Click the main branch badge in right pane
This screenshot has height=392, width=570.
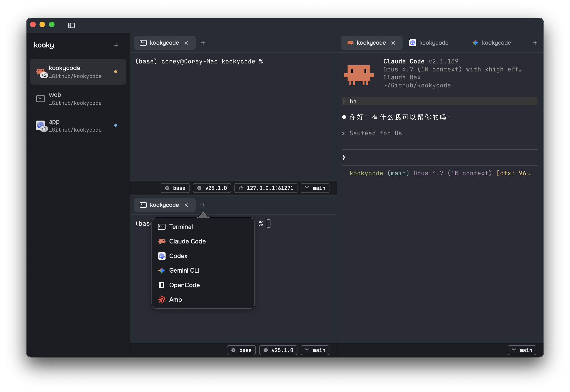tap(522, 350)
